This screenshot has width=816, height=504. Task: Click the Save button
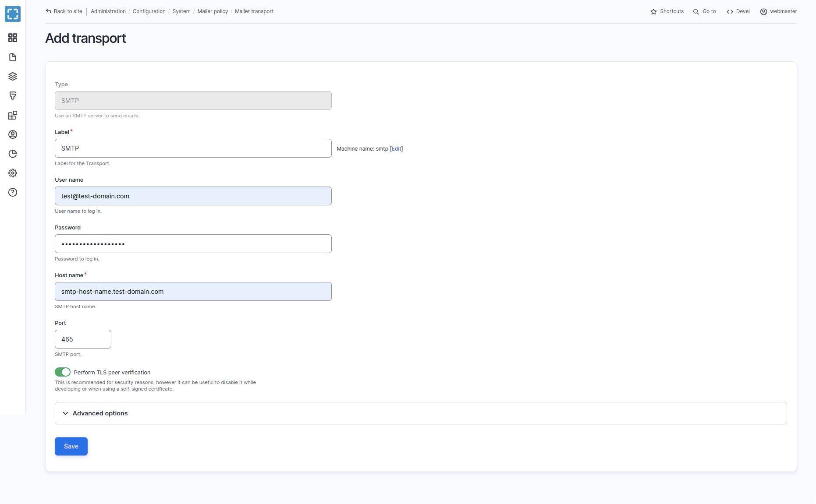pyautogui.click(x=71, y=446)
